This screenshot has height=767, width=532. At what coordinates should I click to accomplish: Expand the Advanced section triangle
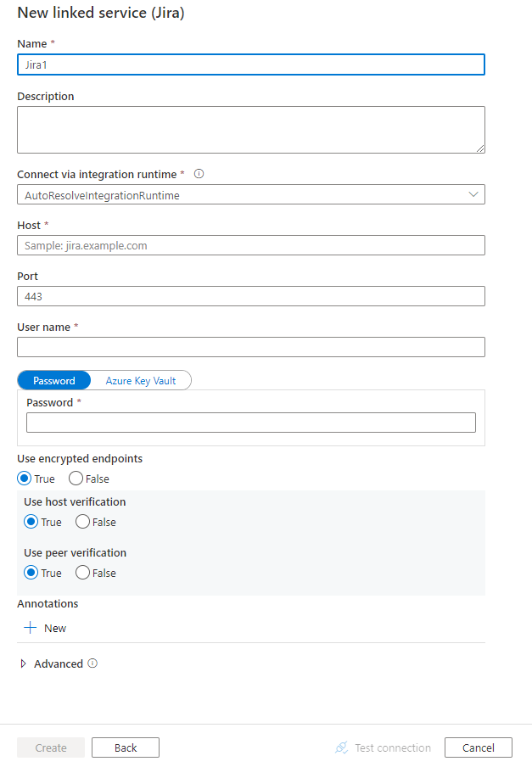coord(23,664)
